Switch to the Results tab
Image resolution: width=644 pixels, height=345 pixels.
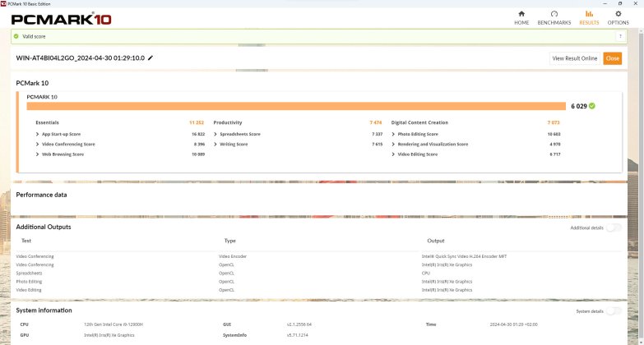(x=589, y=18)
